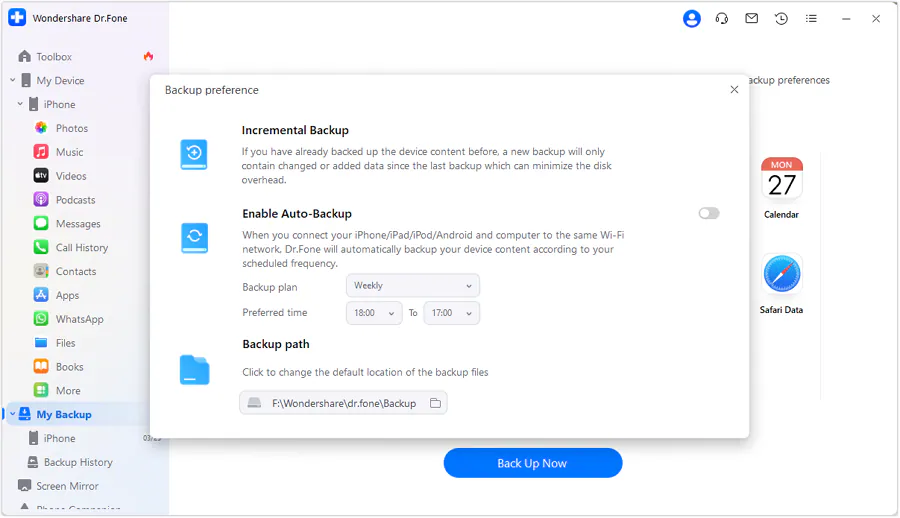Click browse folder icon in backup path
Viewport: 900px width, 518px height.
pos(435,403)
